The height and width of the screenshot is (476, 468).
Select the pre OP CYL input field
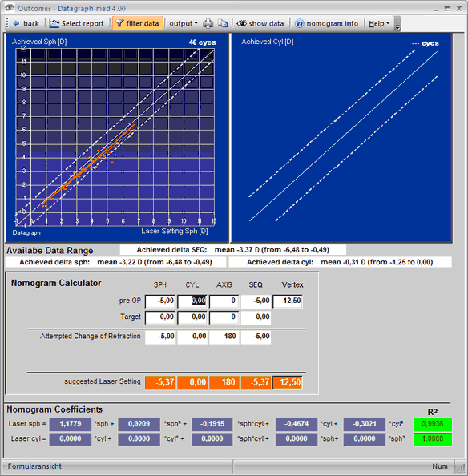(192, 301)
